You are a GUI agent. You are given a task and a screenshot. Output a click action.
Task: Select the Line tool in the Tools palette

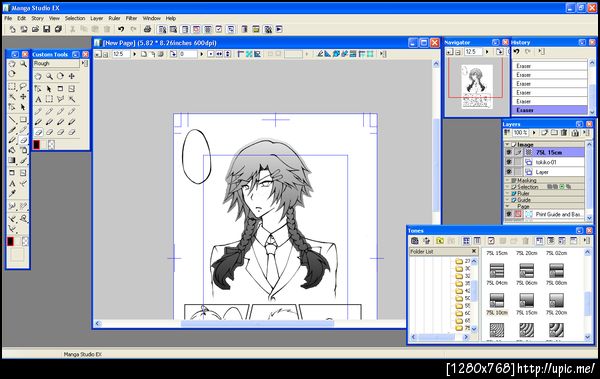[x=12, y=120]
